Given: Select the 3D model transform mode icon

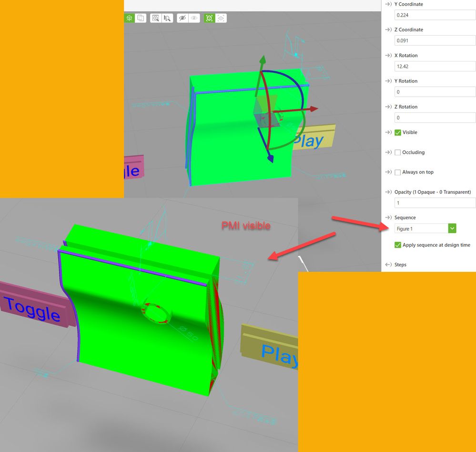Looking at the screenshot, I should coord(129,18).
